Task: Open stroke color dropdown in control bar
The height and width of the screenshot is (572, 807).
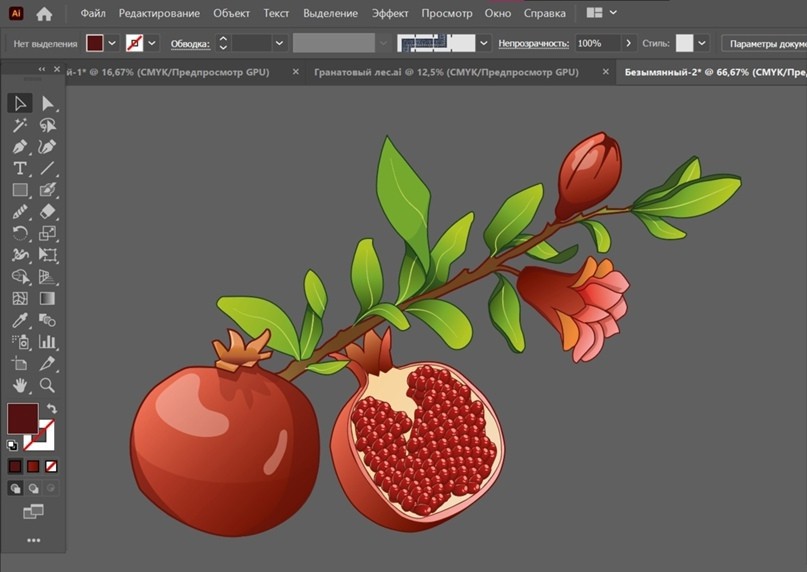Action: coord(152,43)
